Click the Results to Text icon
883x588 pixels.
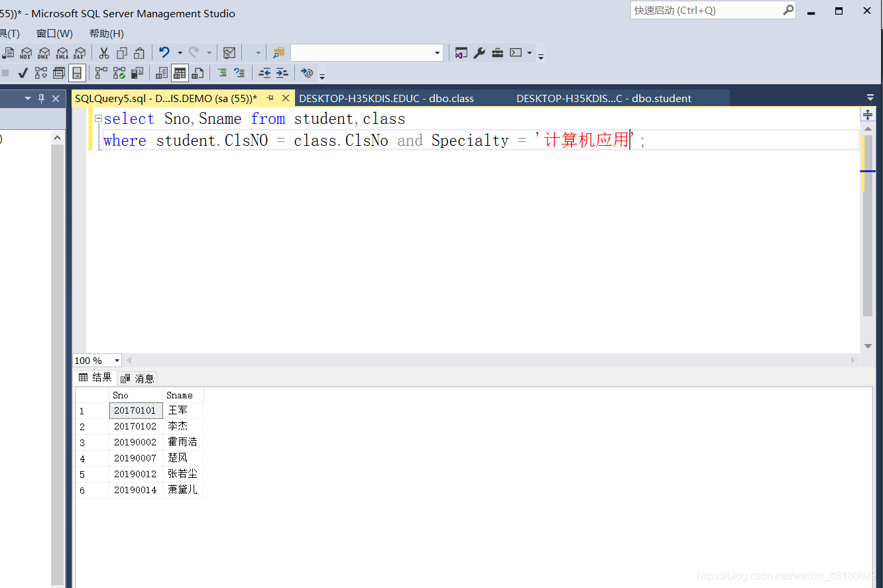click(x=162, y=73)
